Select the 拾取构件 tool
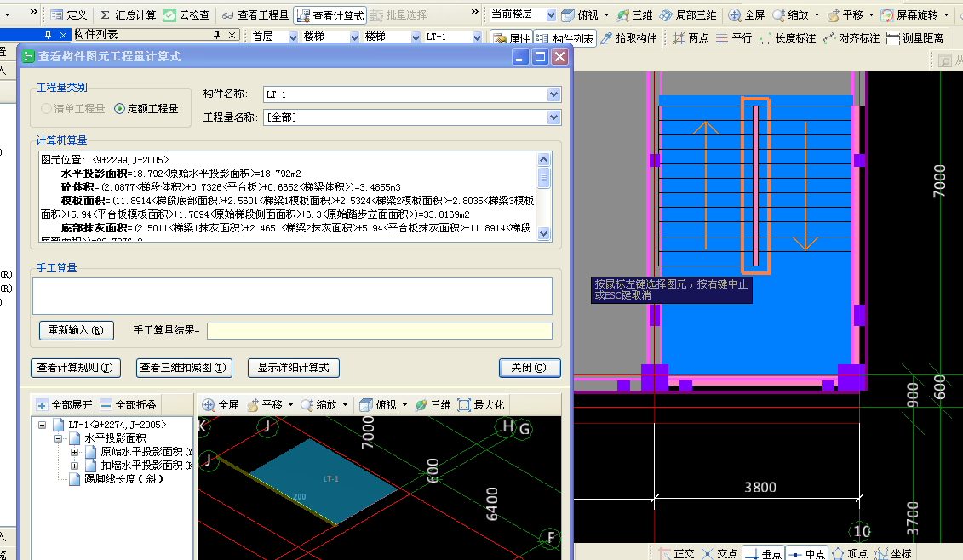Viewport: 963px width, 560px height. coord(629,38)
